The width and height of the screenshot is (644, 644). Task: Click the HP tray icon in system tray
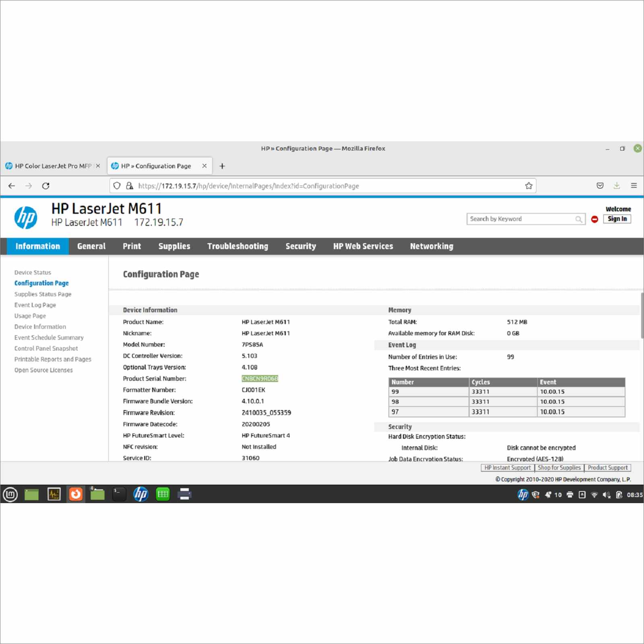523,495
